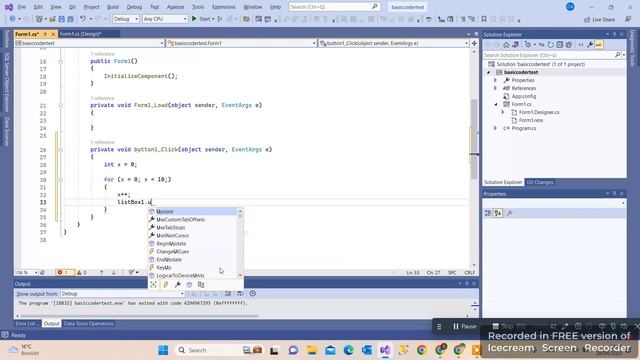The height and width of the screenshot is (360, 640).
Task: Switch to the Error List tab
Action: point(26,323)
